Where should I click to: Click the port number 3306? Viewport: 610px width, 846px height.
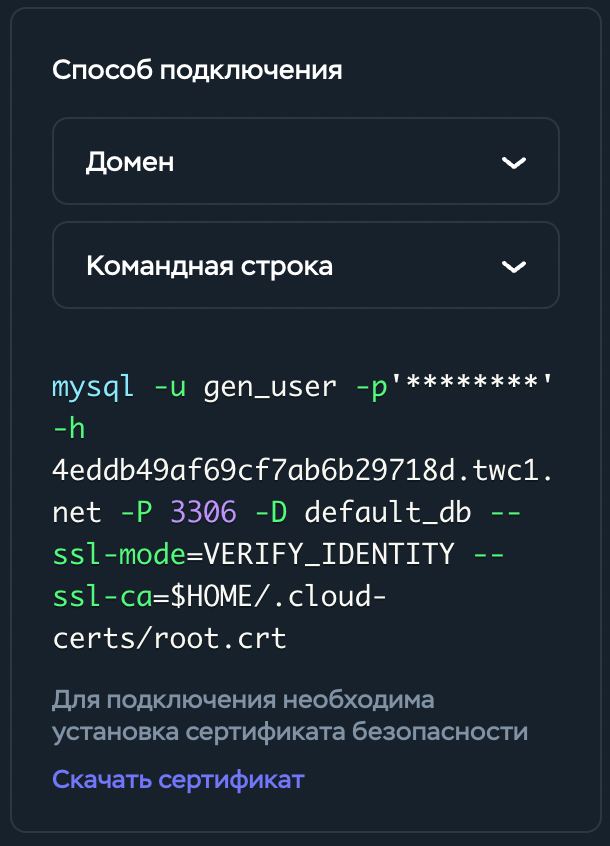click(203, 513)
